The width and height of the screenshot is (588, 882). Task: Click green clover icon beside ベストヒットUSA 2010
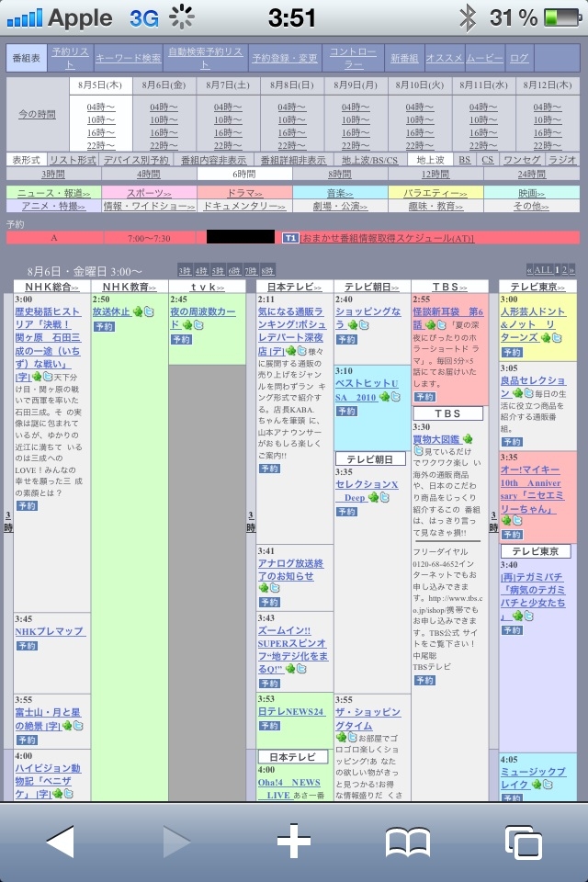click(x=385, y=397)
